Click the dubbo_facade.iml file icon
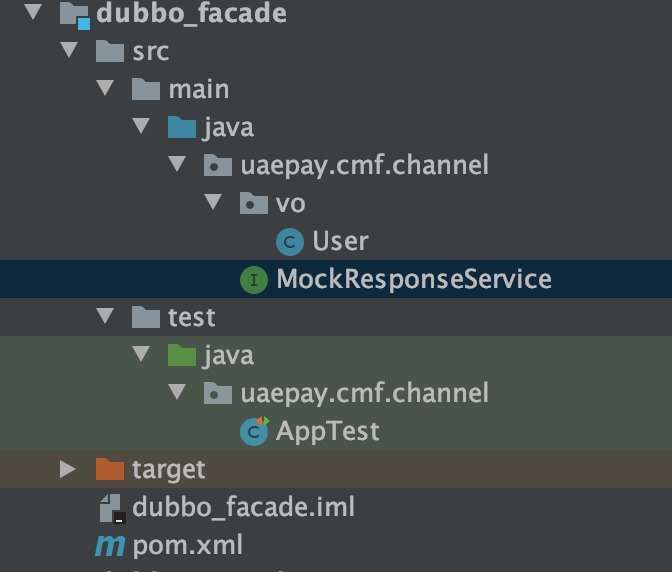The width and height of the screenshot is (672, 572). click(110, 508)
